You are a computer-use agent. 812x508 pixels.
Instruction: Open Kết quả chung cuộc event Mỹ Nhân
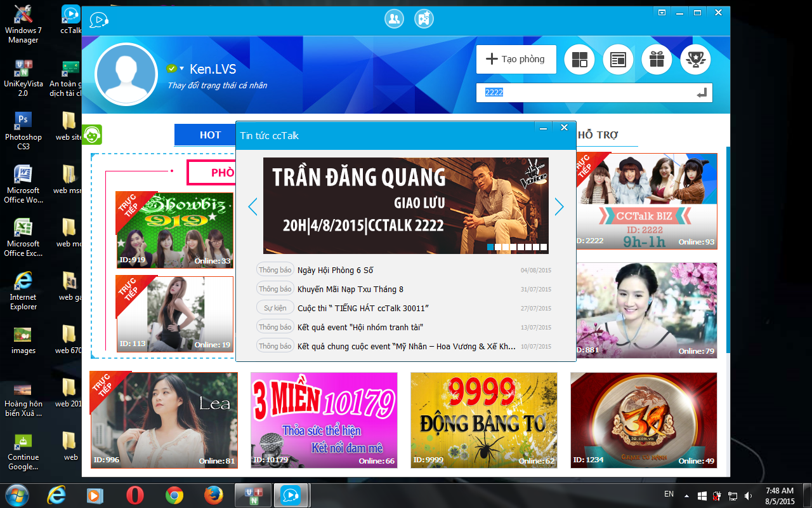click(407, 346)
